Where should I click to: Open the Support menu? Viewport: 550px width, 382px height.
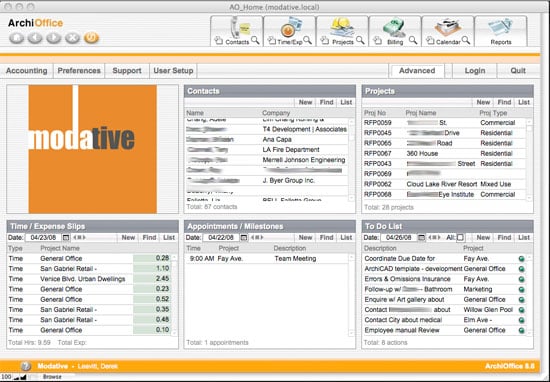tap(127, 71)
